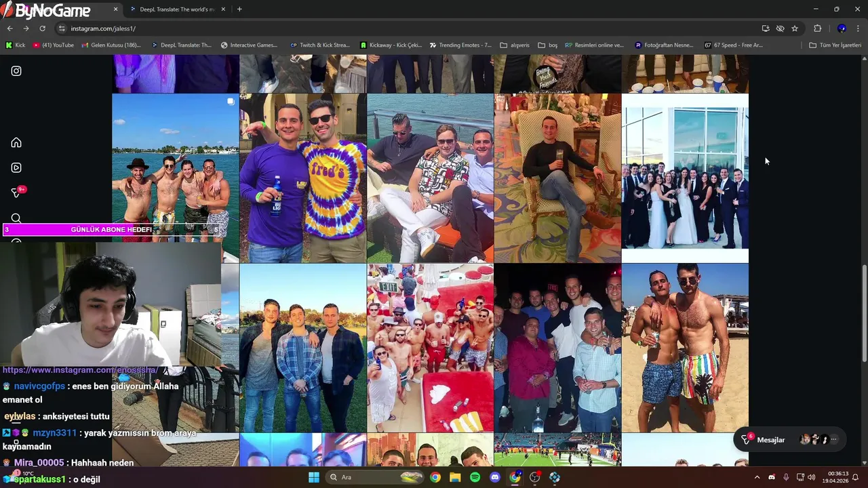The width and height of the screenshot is (868, 488).
Task: Reload the Instagram page
Action: pos(42,28)
